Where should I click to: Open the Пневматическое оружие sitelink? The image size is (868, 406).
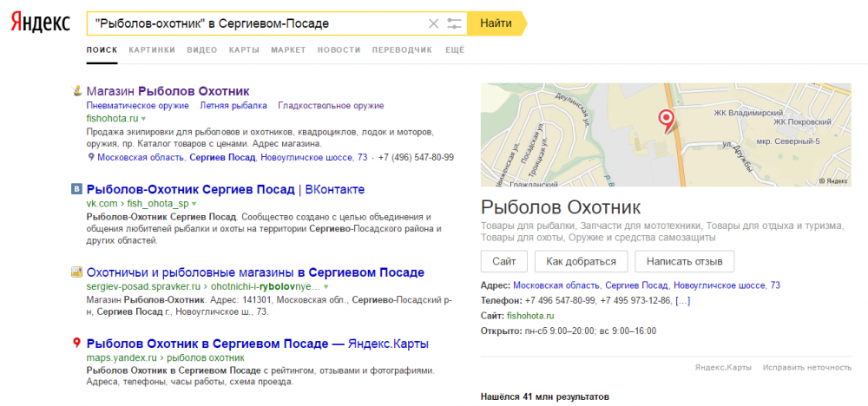tap(138, 106)
